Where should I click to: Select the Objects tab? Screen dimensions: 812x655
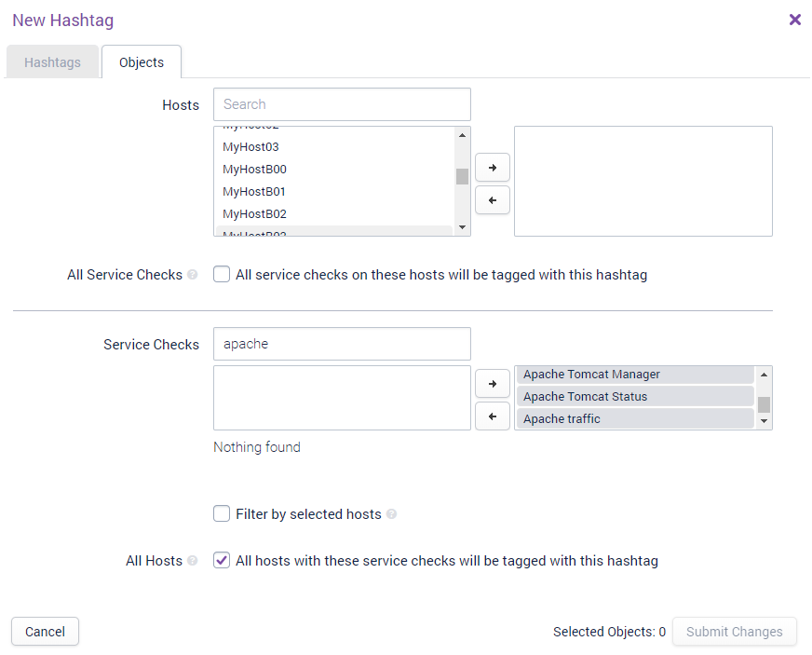(x=142, y=62)
